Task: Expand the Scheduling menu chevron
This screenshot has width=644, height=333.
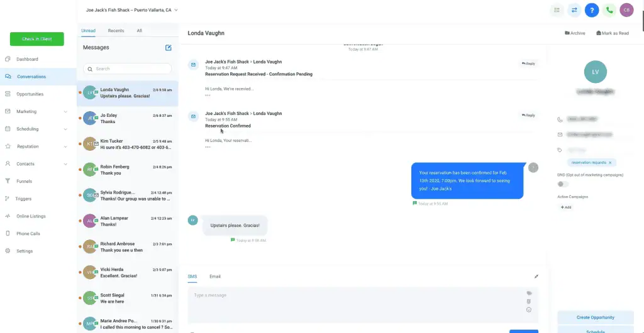Action: pyautogui.click(x=65, y=129)
